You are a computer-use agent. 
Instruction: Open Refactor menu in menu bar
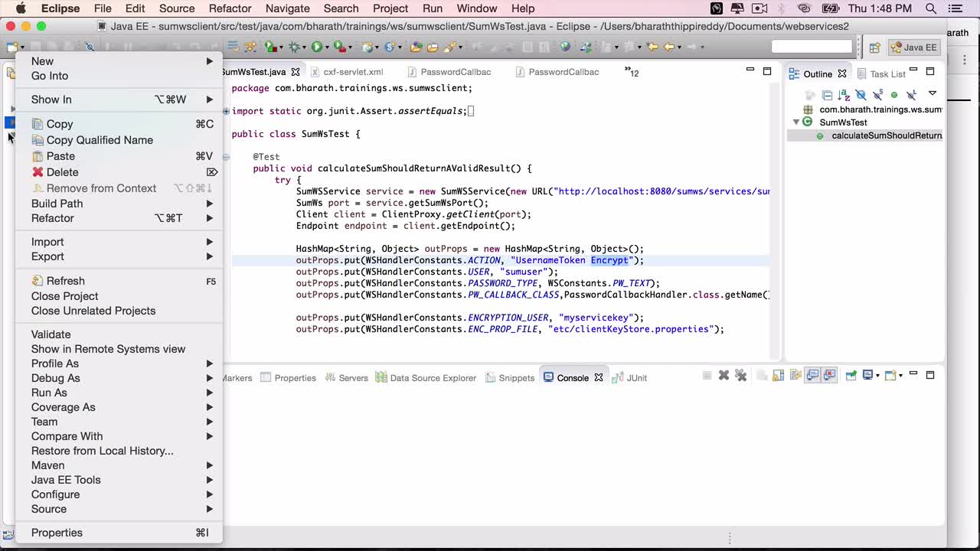[230, 8]
